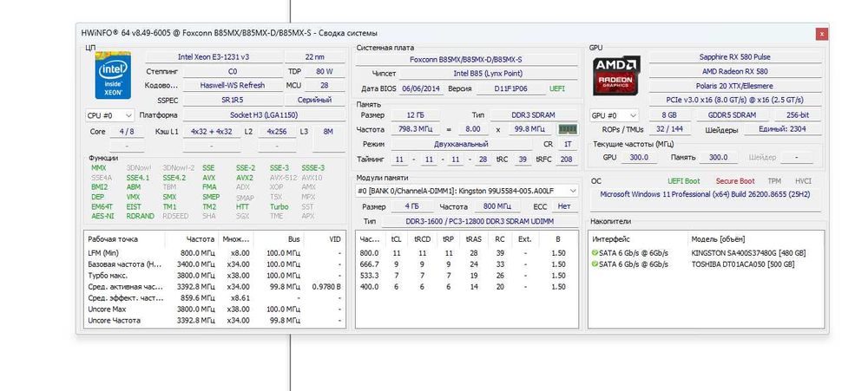Close the HWiNFO summary window

click(821, 34)
